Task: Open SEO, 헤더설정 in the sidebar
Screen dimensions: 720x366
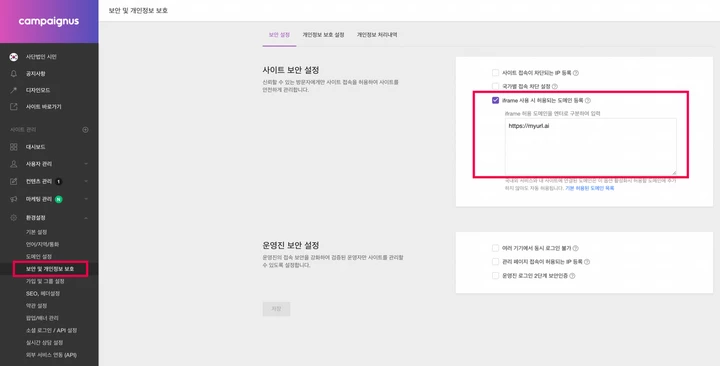Action: click(43, 293)
